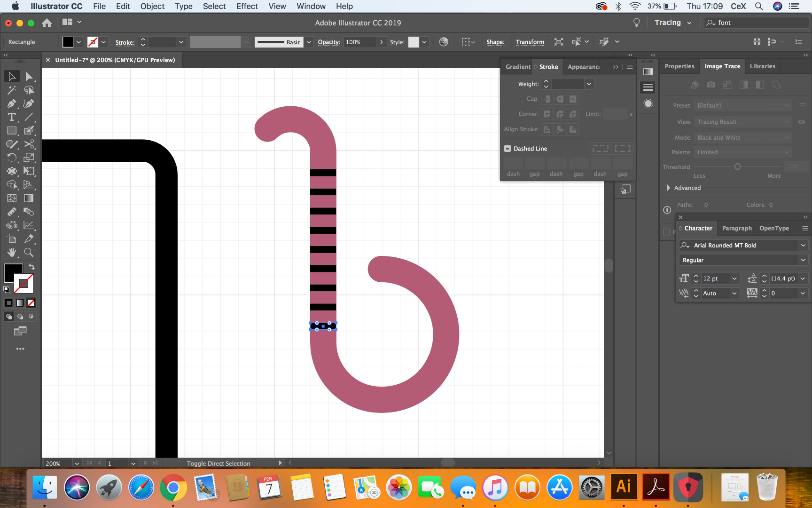This screenshot has width=812, height=508.
Task: Choose the Blend tool
Action: (x=29, y=212)
